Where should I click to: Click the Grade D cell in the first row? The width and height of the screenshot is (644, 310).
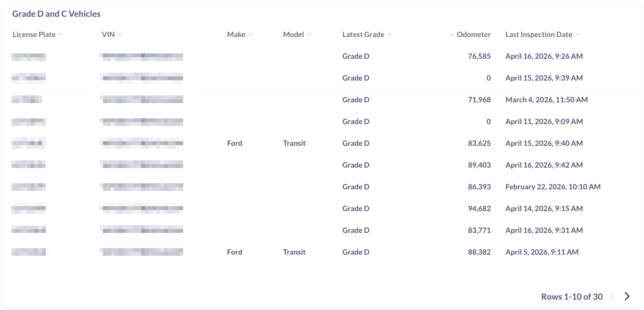[x=356, y=56]
